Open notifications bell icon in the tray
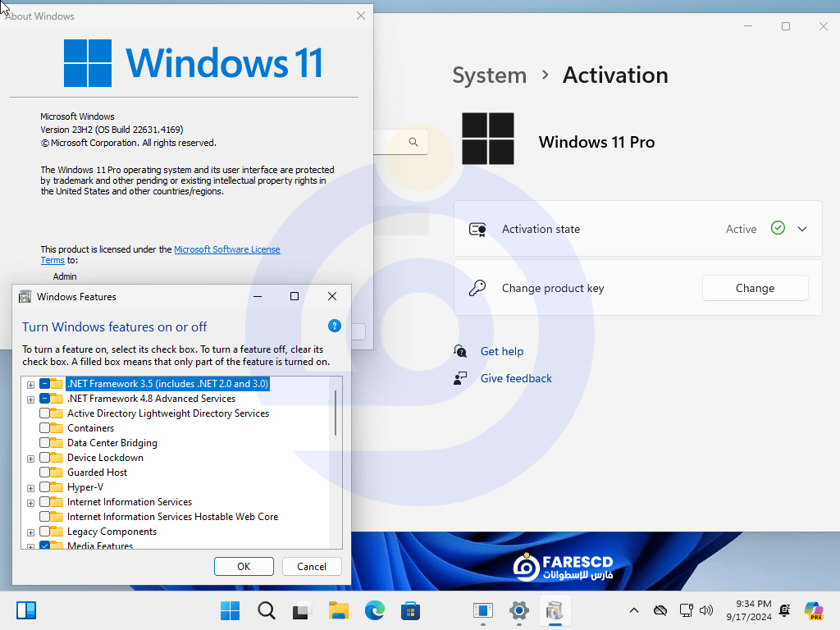Screen dimensions: 840x630 [785, 610]
